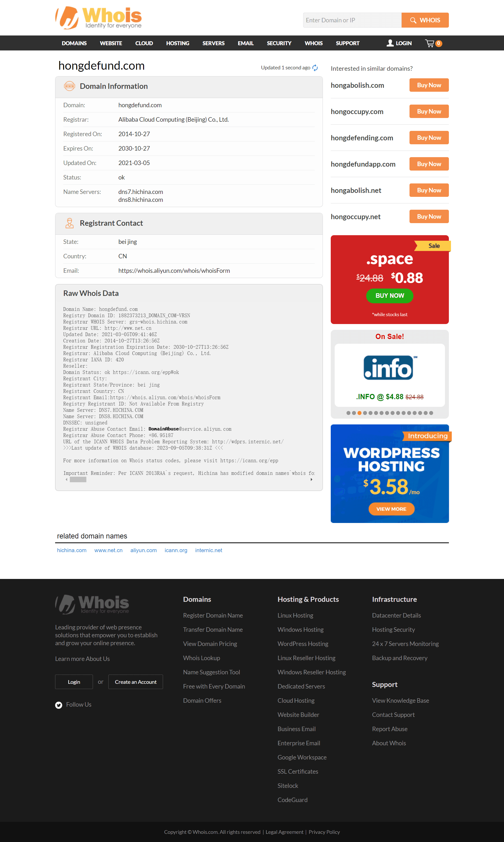
Task: Click Buy Now for hongabolish.com
Action: pyautogui.click(x=429, y=85)
